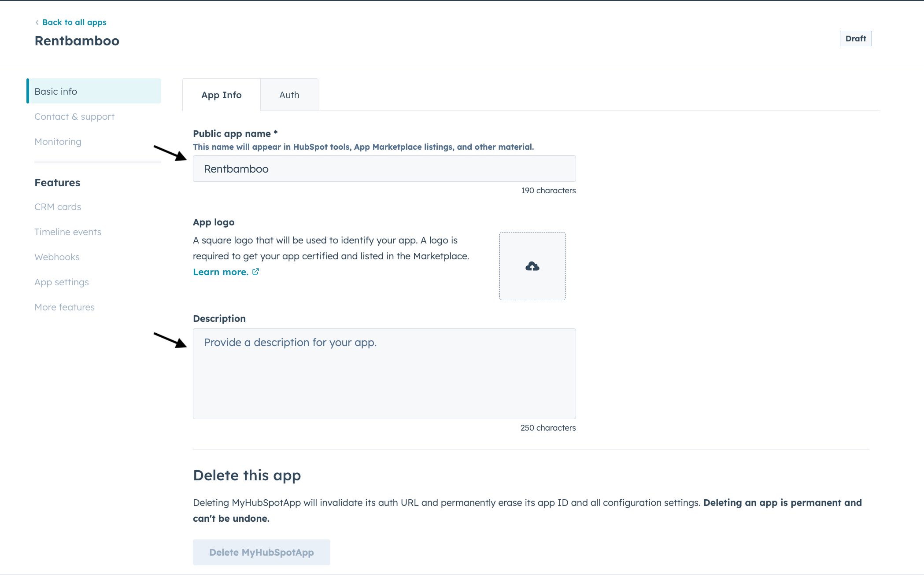924x575 pixels.
Task: Switch to the Auth tab
Action: (289, 95)
